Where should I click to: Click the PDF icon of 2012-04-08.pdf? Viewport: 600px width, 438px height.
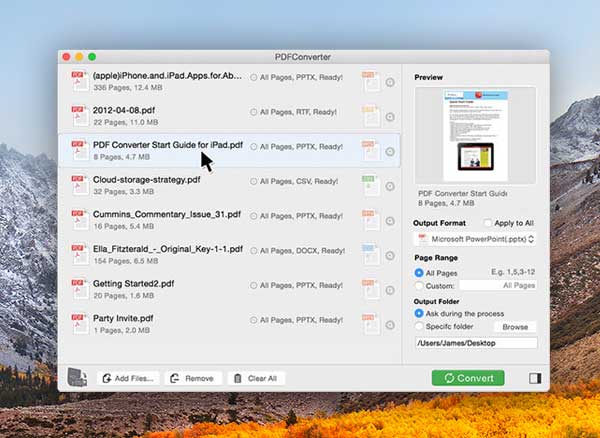[x=80, y=116]
